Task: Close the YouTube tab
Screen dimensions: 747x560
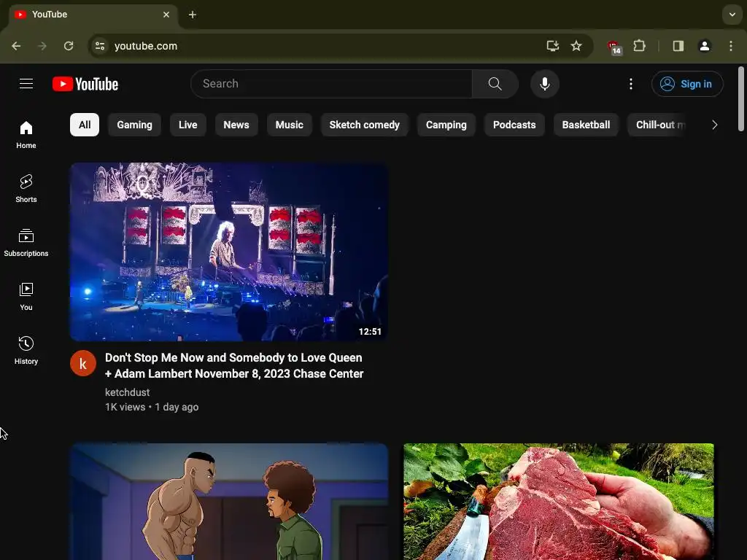Action: [166, 15]
